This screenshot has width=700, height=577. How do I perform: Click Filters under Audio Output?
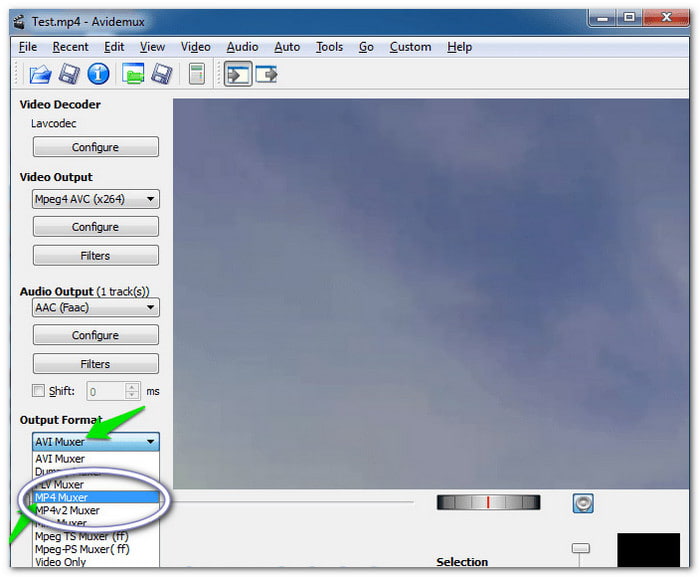[96, 364]
